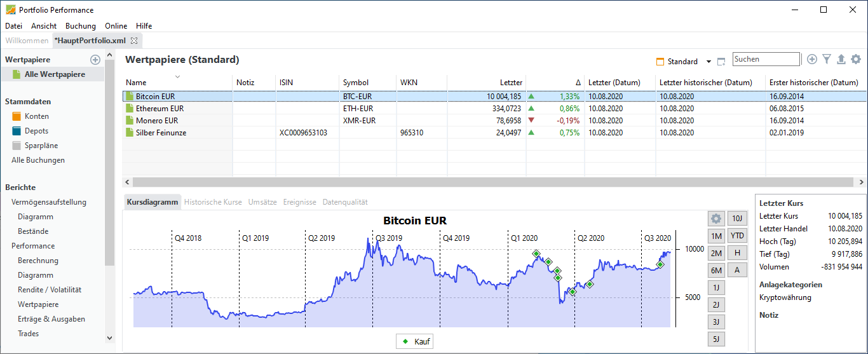Open the table column settings gear icon
868x354 pixels.
[856, 59]
